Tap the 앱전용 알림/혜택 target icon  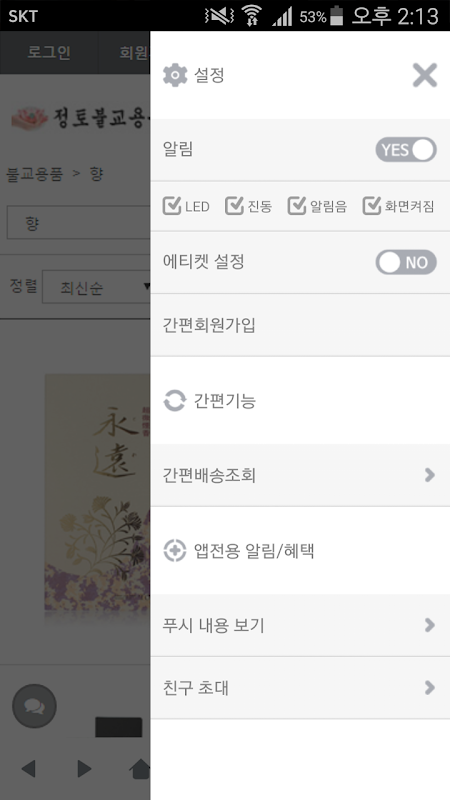click(x=174, y=551)
